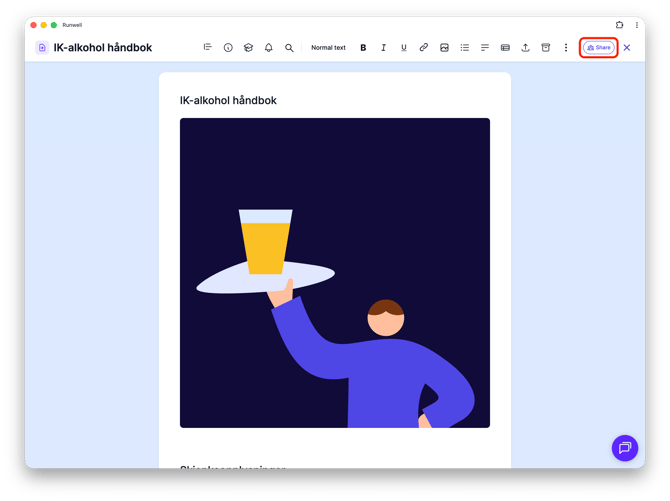The width and height of the screenshot is (670, 501).
Task: Close the document with the blue X
Action: (x=627, y=47)
